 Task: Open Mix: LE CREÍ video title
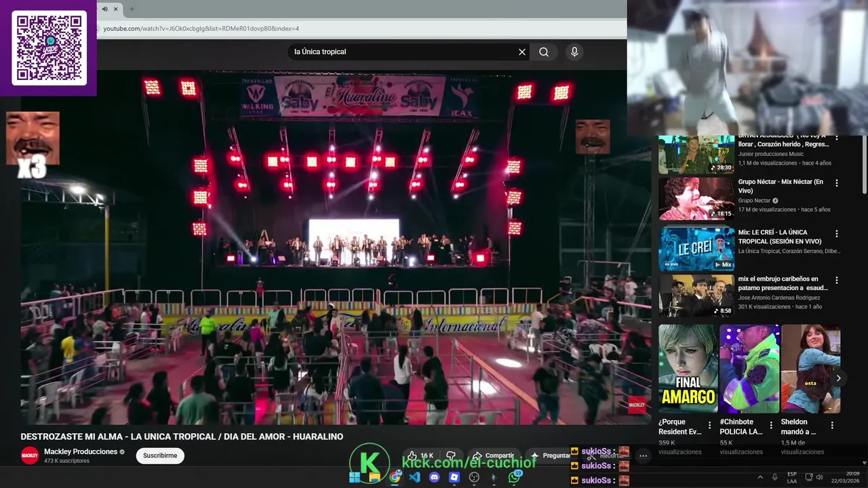point(781,237)
